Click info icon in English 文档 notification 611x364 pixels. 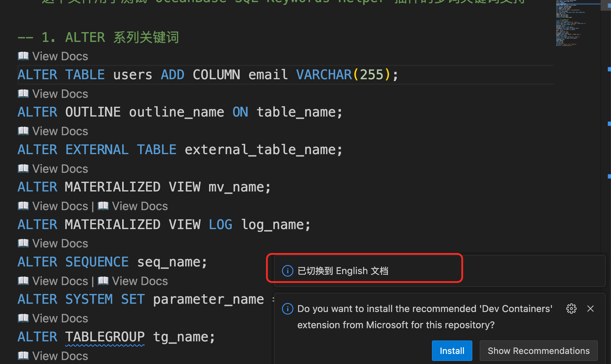(287, 271)
